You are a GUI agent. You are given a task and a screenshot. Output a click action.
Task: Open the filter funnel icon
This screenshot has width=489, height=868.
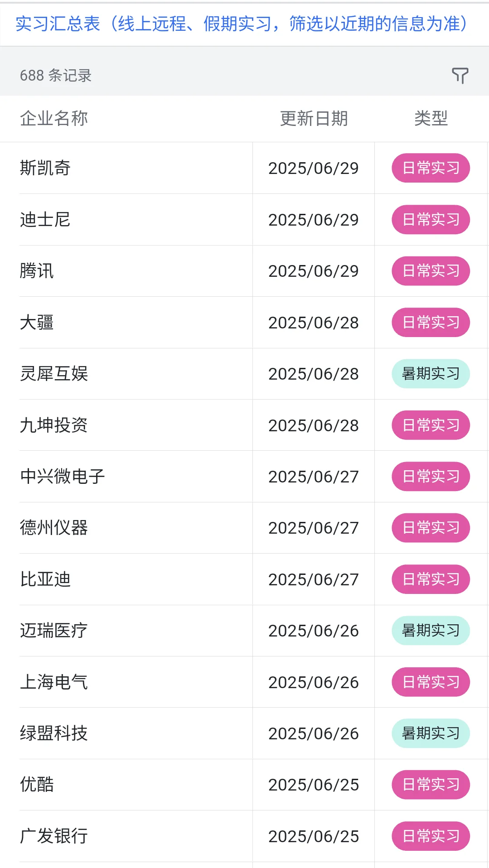(x=460, y=75)
